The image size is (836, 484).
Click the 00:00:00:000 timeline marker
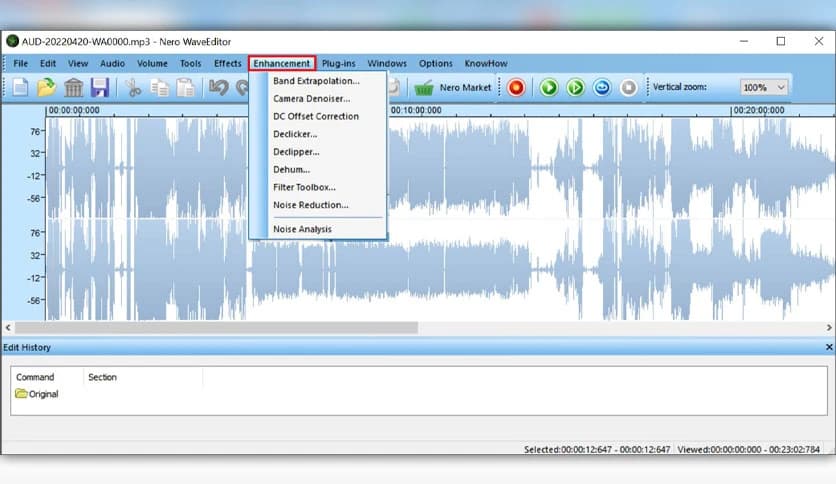[74, 110]
